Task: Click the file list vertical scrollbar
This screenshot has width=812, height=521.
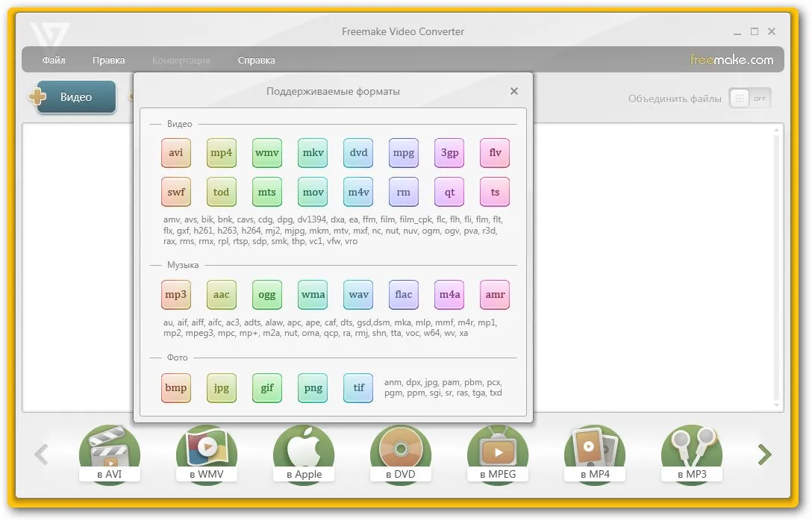Action: pyautogui.click(x=776, y=267)
